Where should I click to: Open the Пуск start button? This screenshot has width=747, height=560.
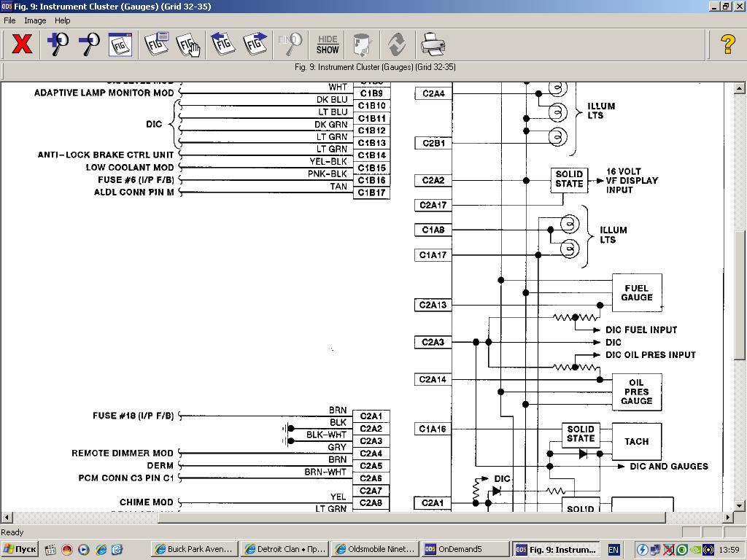pos(20,549)
